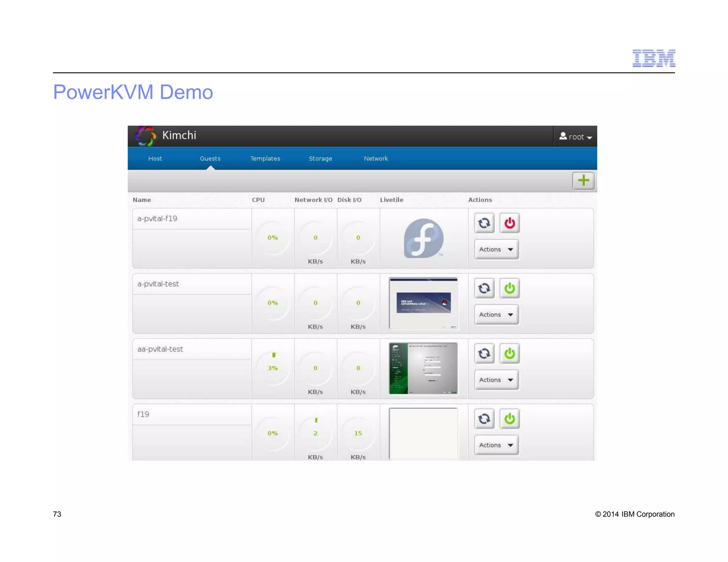Click guest name a-pvital-test
Screen dimensions: 728x562
click(158, 284)
